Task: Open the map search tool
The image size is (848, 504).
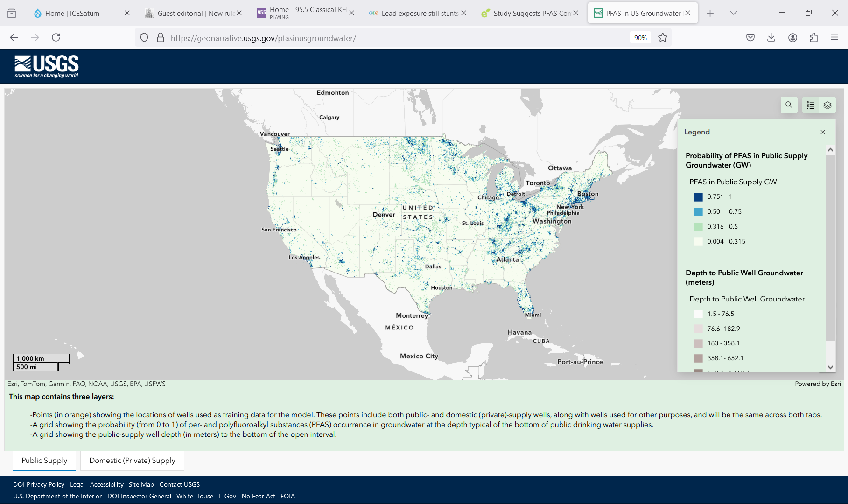Action: pos(789,105)
